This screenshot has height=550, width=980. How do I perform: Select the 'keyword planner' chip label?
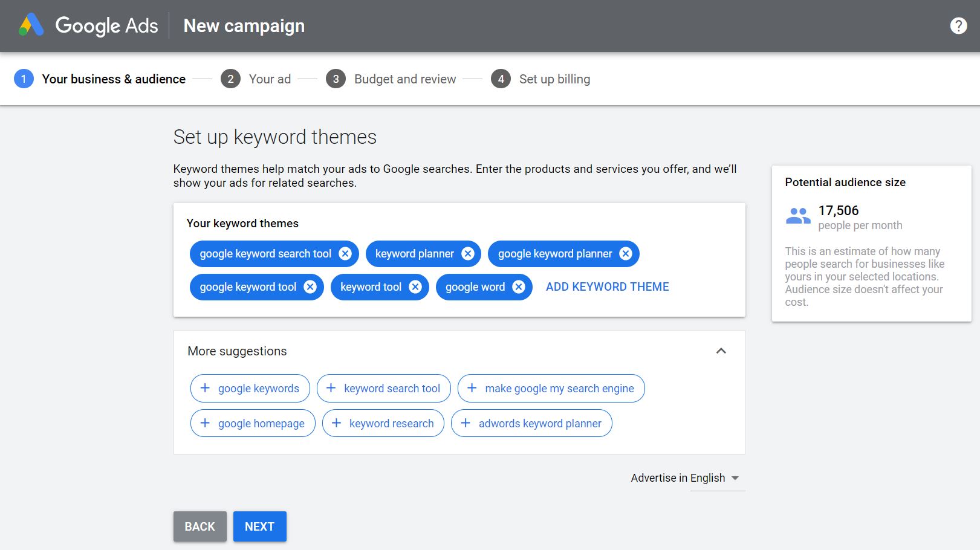(415, 254)
